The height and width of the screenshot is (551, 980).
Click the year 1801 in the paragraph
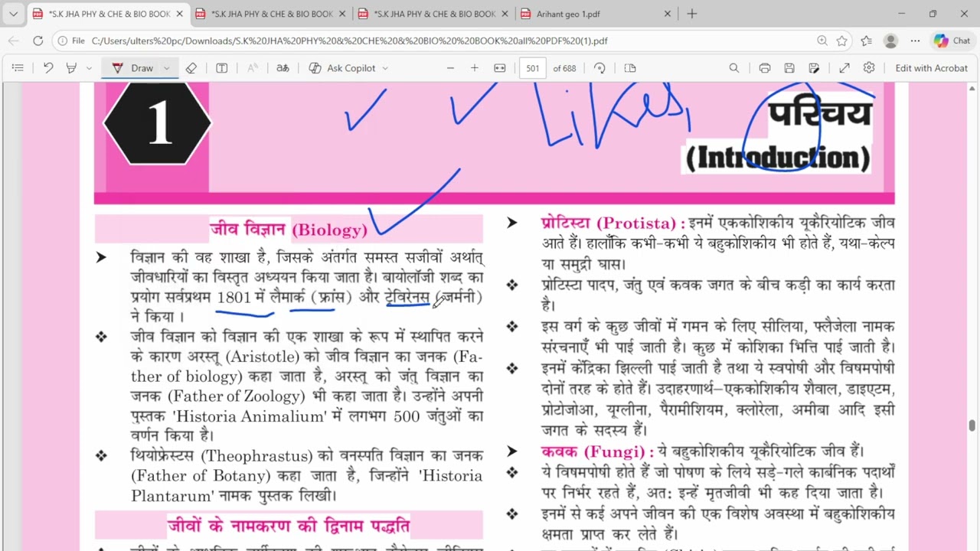point(234,297)
